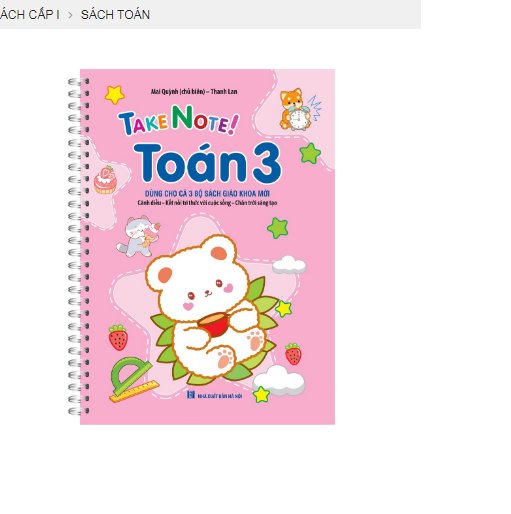Click the shiba dog holding the alarm clock
Viewport: 511px width, 514px height.
[x=296, y=109]
